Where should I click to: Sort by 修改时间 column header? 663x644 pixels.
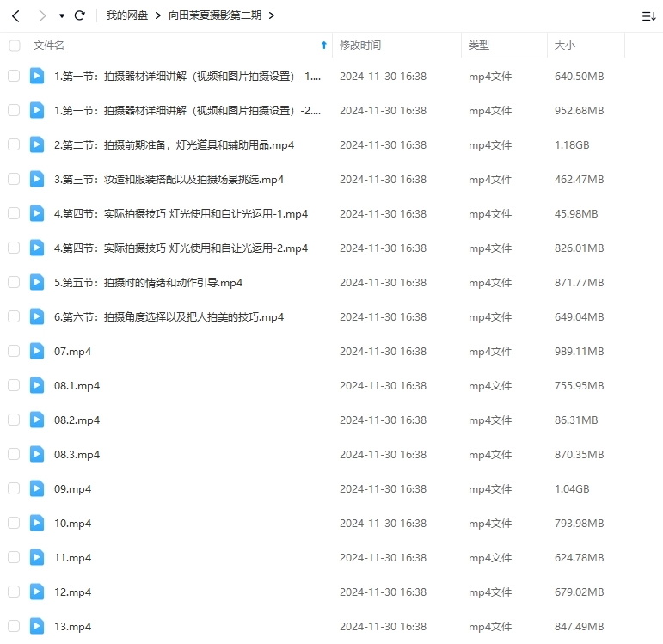(x=360, y=46)
